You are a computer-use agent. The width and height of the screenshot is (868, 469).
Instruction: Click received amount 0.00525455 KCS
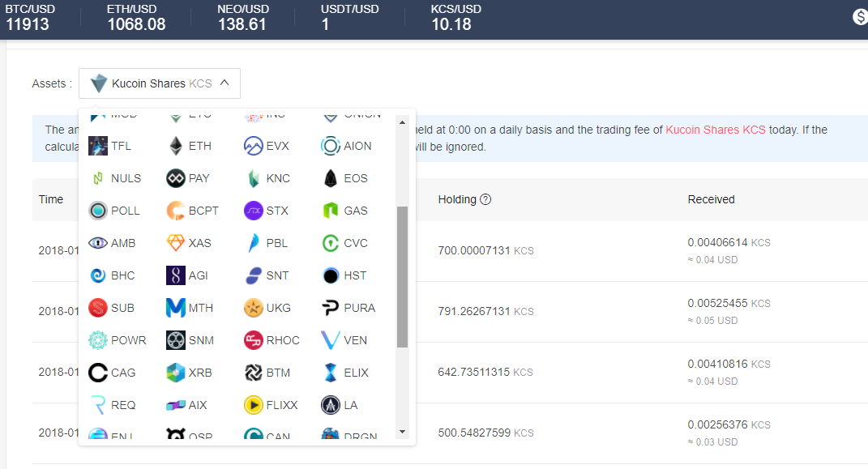(x=729, y=304)
